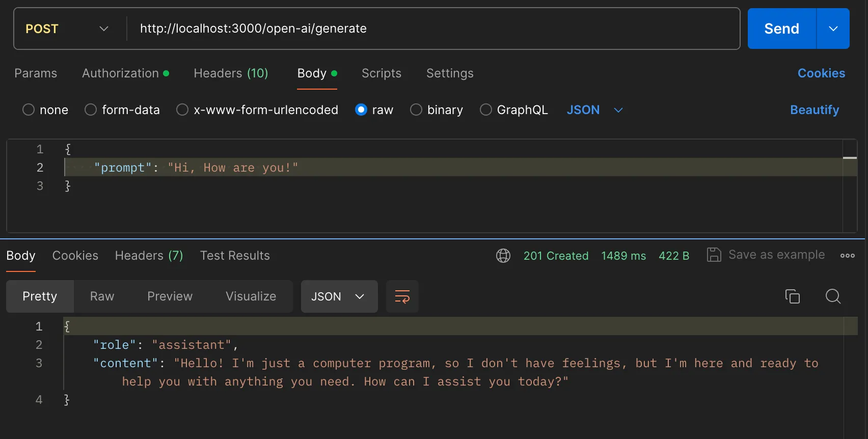
Task: Open the three-dot response options menu
Action: tap(848, 256)
